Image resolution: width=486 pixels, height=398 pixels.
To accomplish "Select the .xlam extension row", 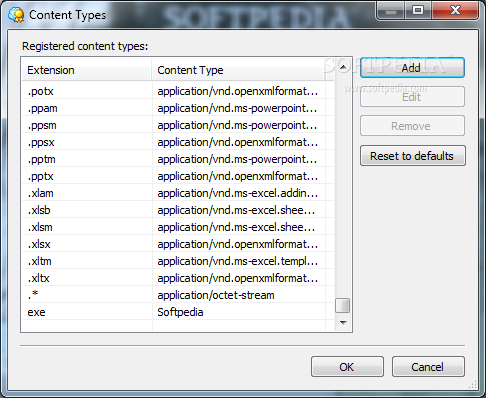I will pyautogui.click(x=178, y=193).
